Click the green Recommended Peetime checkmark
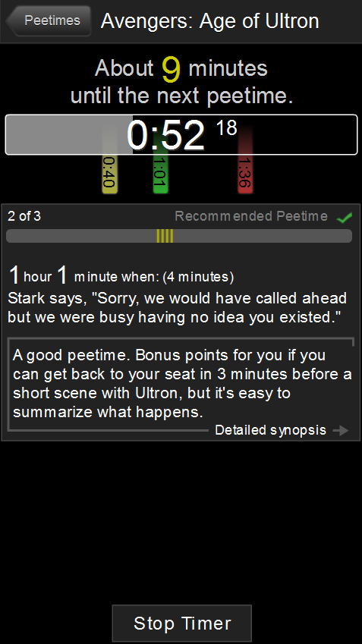This screenshot has width=362, height=644. [345, 217]
